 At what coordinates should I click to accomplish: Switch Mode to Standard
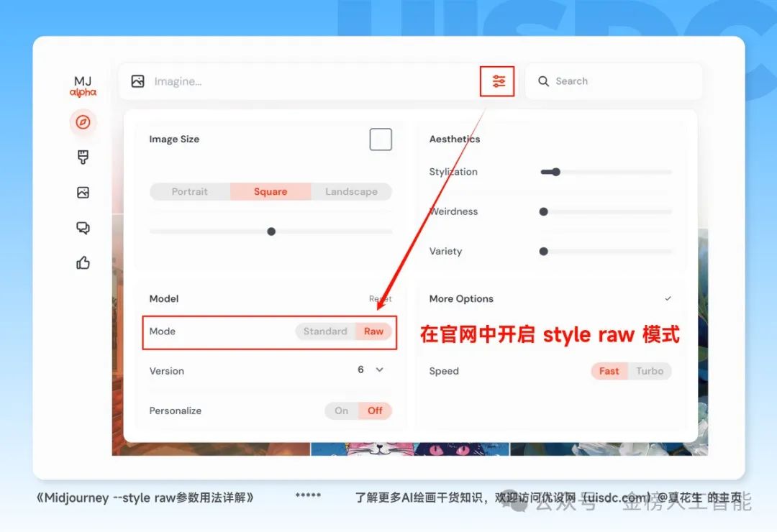click(325, 331)
